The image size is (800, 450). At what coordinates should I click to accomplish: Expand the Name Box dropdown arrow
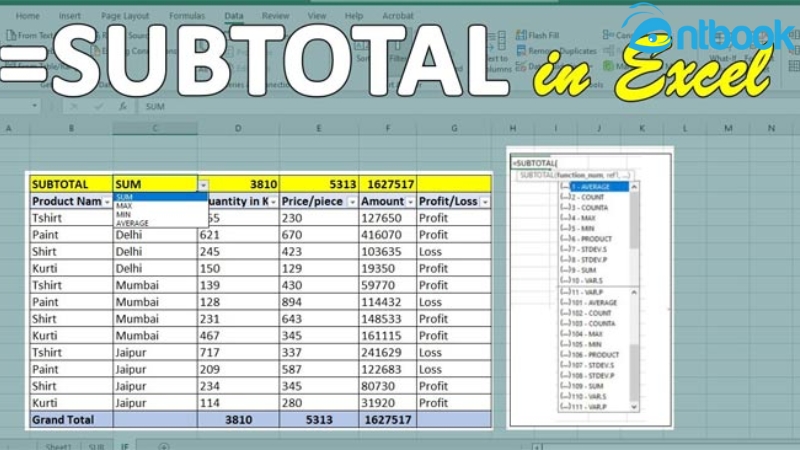(34, 106)
